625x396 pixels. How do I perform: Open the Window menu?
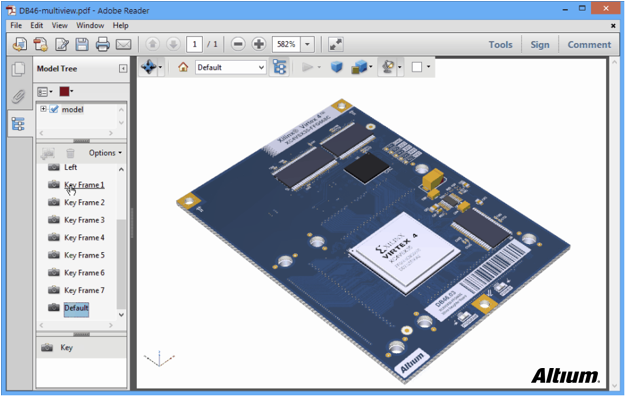point(90,25)
